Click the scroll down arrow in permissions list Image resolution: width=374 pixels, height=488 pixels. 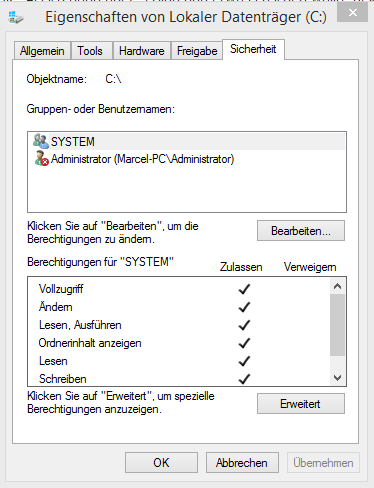click(337, 378)
